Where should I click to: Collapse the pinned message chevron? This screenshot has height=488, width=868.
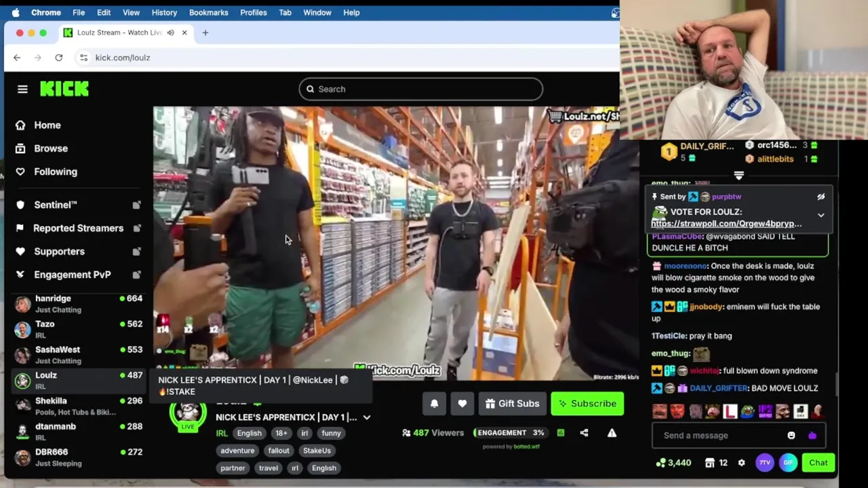coord(821,216)
